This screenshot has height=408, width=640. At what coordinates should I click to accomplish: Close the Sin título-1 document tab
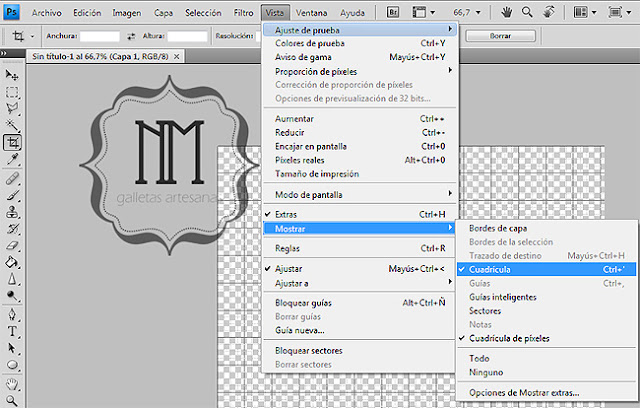[x=177, y=57]
